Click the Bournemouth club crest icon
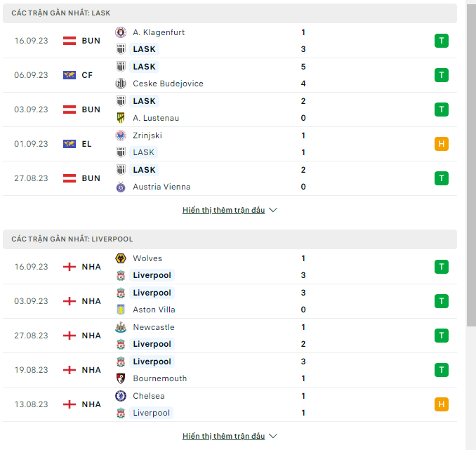This screenshot has width=476, height=450. [x=121, y=378]
